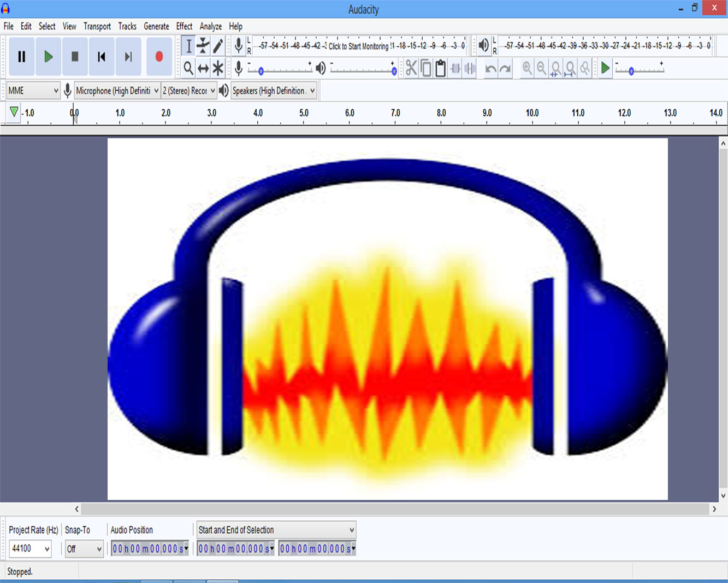Open the selection end time format arrow
728x583 pixels.
click(353, 548)
